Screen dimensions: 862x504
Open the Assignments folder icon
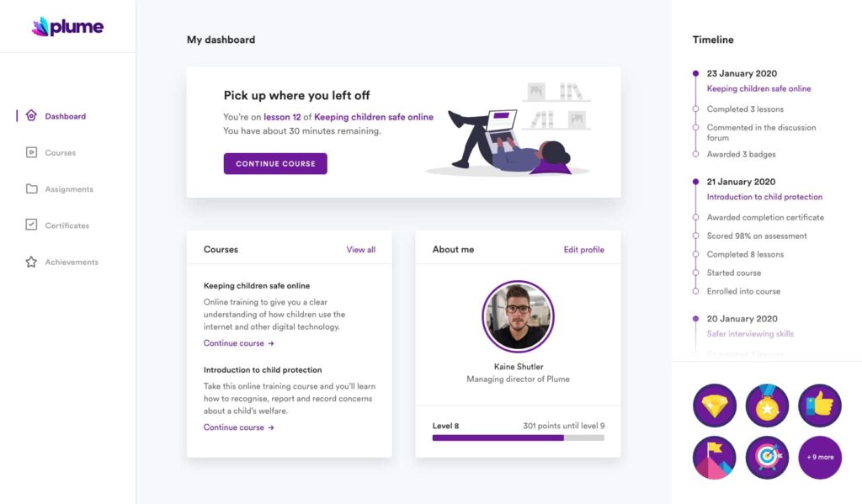coord(31,188)
